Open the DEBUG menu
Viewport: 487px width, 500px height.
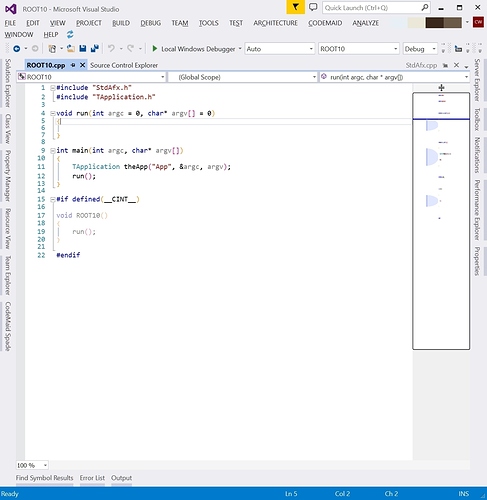tap(150, 23)
